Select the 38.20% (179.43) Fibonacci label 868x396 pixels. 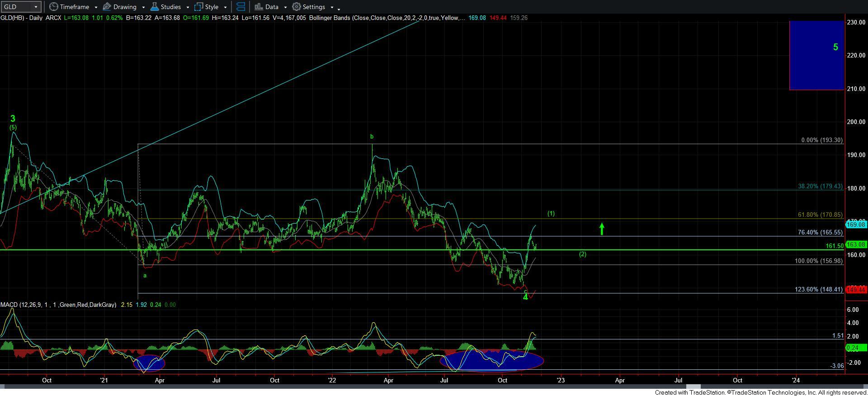(x=820, y=186)
